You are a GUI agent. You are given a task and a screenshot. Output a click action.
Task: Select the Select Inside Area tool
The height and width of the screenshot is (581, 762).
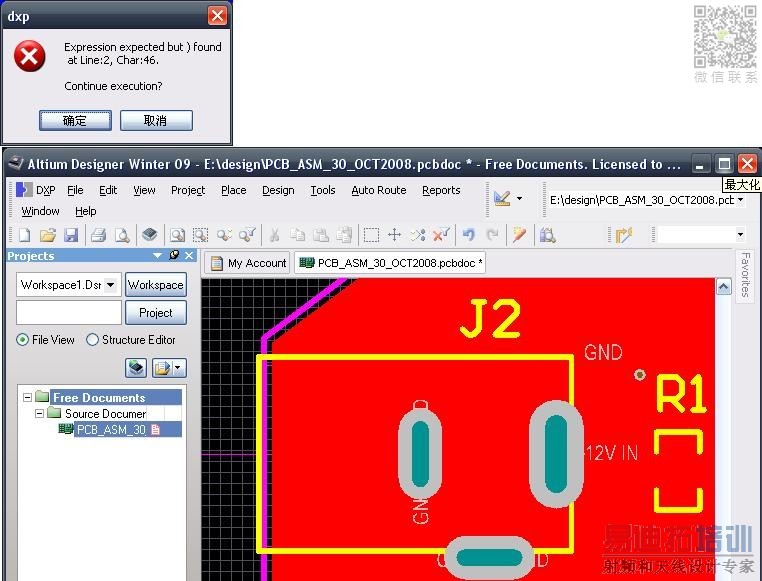371,236
